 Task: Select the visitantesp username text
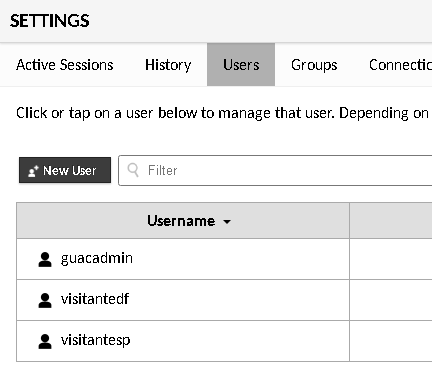pyautogui.click(x=95, y=340)
